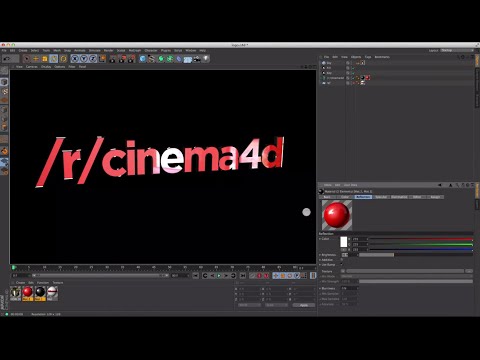The image size is (480, 360).
Task: Open the Cameras viewport menu
Action: coord(32,67)
